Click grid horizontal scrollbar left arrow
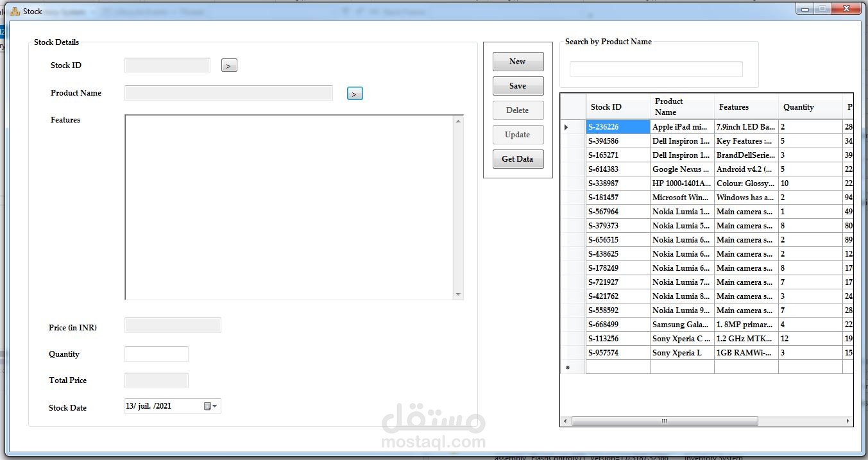This screenshot has height=460, width=868. pos(565,422)
